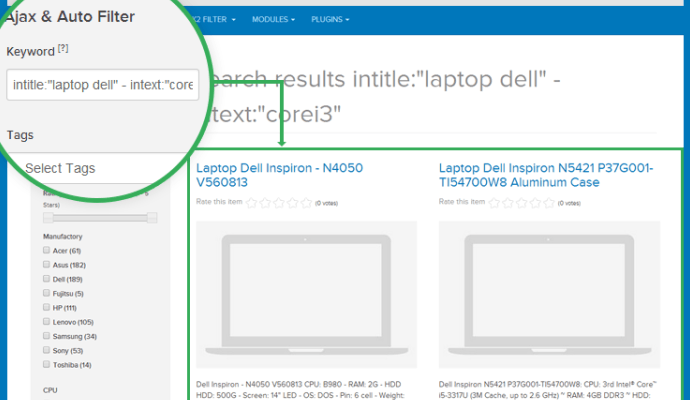Tick the Toshiba (14) checkbox

[x=46, y=364]
